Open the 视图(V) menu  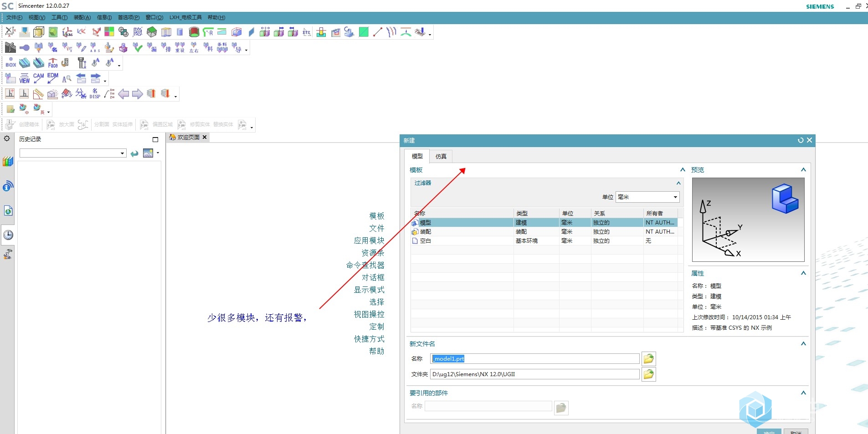point(37,17)
